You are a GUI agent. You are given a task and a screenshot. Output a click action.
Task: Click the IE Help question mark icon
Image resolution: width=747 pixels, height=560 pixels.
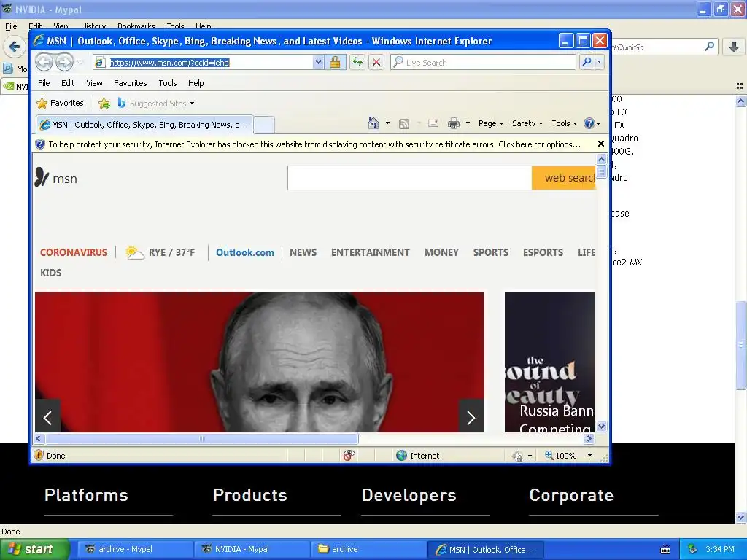pos(589,123)
